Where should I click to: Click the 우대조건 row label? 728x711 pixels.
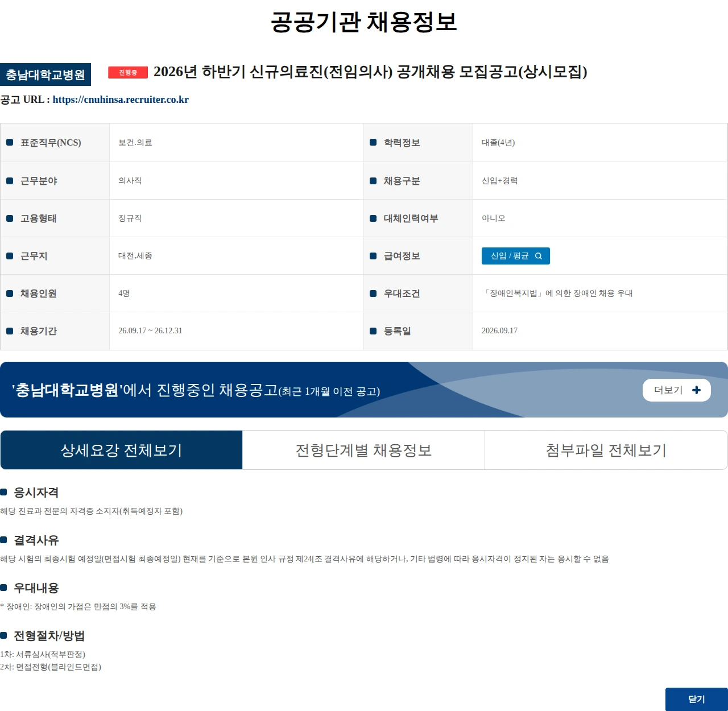coord(402,294)
